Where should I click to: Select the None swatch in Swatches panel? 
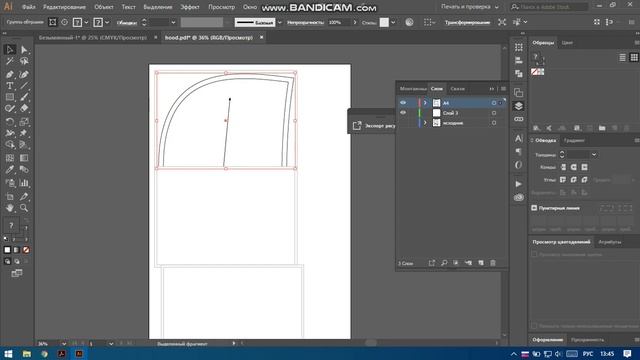pyautogui.click(x=534, y=72)
